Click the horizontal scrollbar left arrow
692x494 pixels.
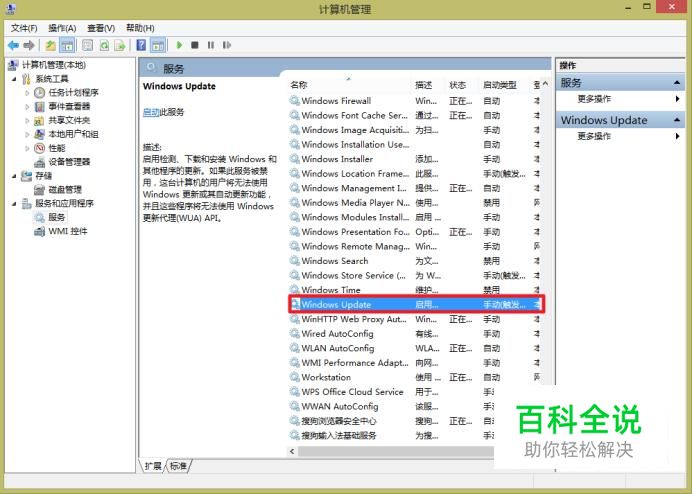point(292,451)
